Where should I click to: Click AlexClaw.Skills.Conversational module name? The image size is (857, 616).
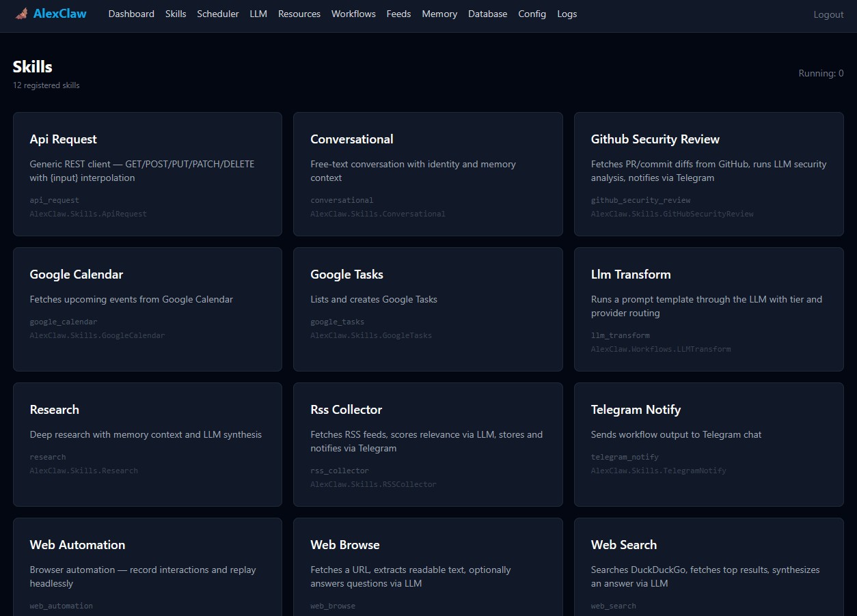coord(378,214)
